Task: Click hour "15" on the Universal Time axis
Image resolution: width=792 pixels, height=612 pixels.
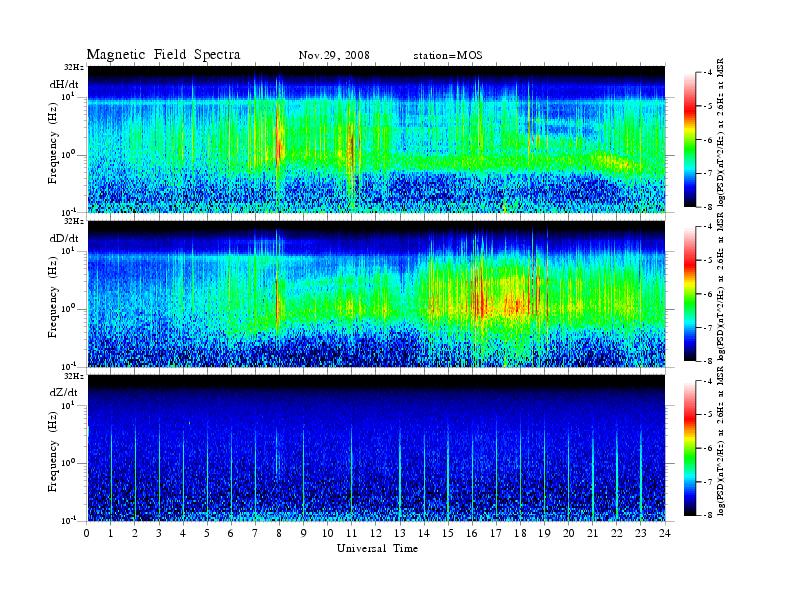Action: 448,533
